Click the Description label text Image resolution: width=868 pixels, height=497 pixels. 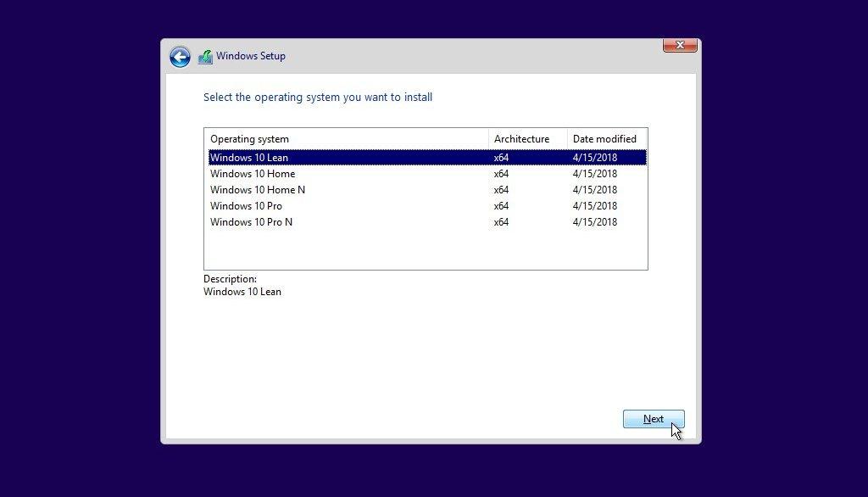[x=230, y=279]
